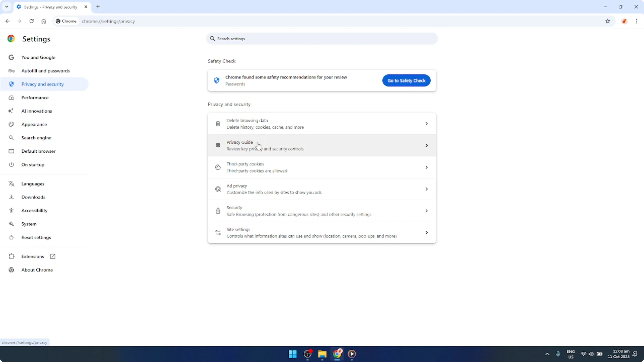Screen dimensions: 644x362
Task: Click the translate Languages icon
Action: (11, 184)
